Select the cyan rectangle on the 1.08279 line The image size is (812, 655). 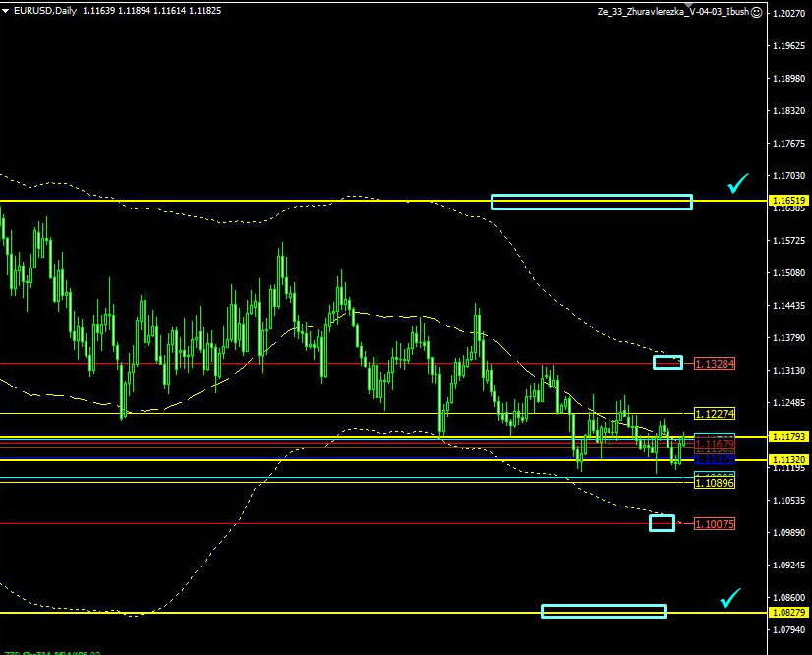[x=603, y=611]
